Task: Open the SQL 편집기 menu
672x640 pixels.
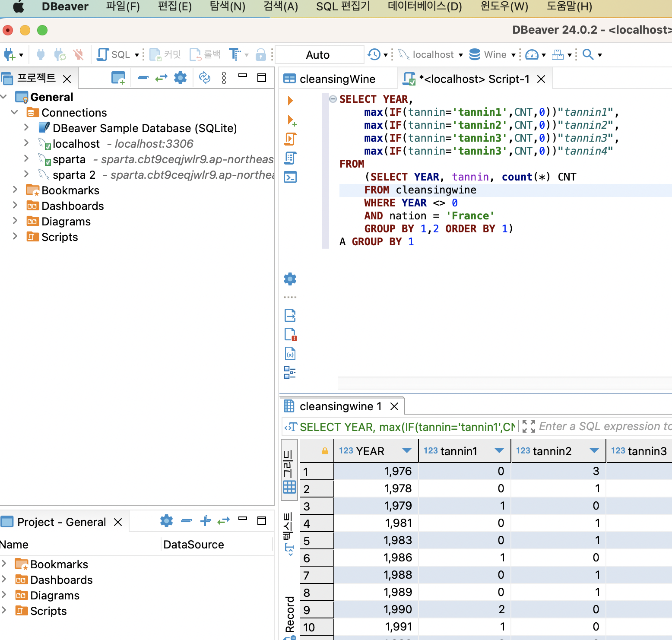Action: coord(343,6)
